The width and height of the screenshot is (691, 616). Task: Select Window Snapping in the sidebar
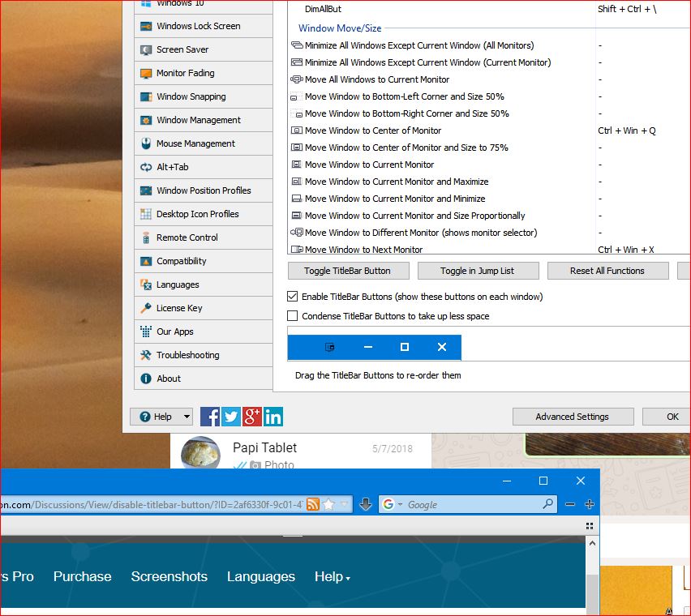tap(191, 96)
